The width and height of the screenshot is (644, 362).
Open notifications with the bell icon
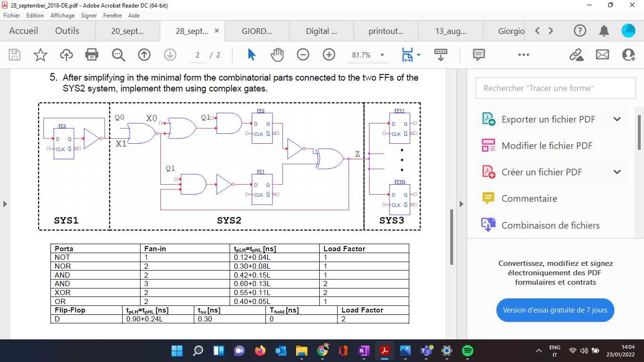[604, 31]
